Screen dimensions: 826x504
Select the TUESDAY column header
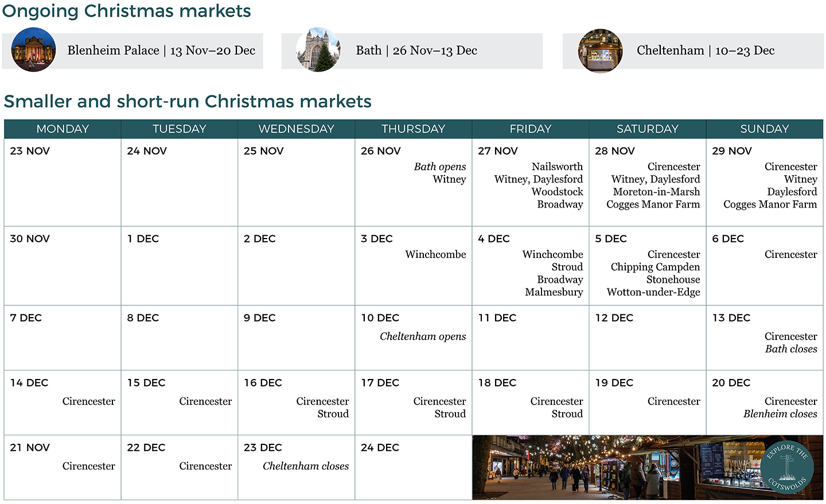pyautogui.click(x=180, y=129)
